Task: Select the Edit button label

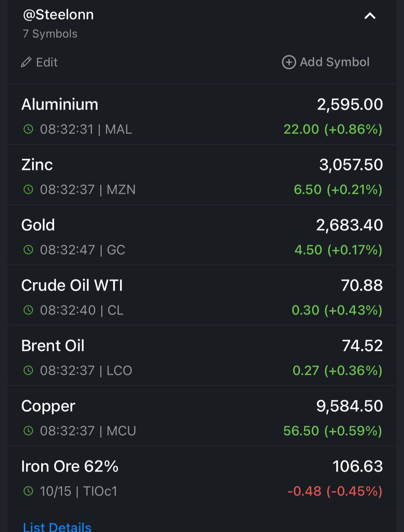Action: click(x=47, y=62)
